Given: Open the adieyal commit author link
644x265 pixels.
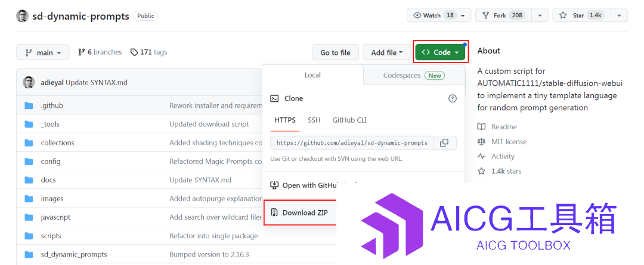Looking at the screenshot, I should tap(52, 82).
